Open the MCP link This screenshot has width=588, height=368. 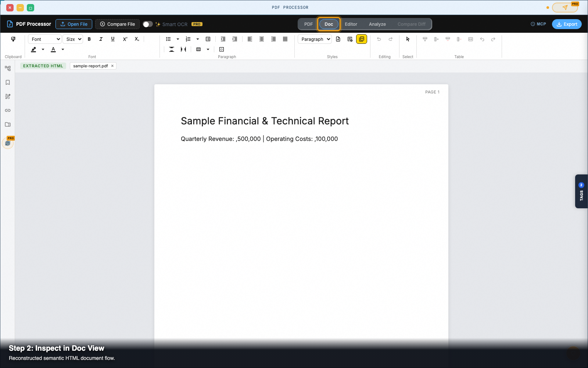pos(538,24)
